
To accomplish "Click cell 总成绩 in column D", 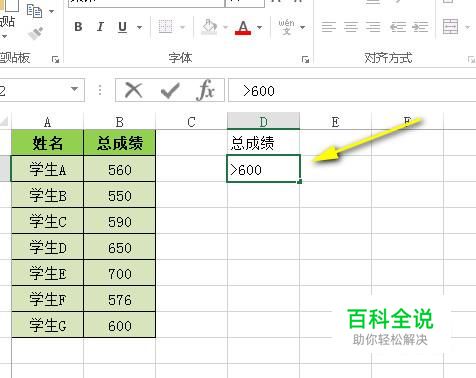I will click(263, 143).
